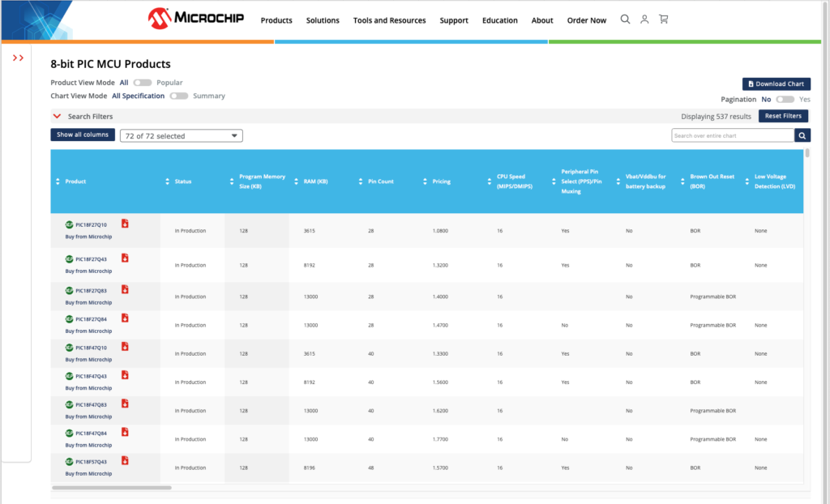Sort by Low Voltage Detection column
Screen dimensions: 830x504
747,182
